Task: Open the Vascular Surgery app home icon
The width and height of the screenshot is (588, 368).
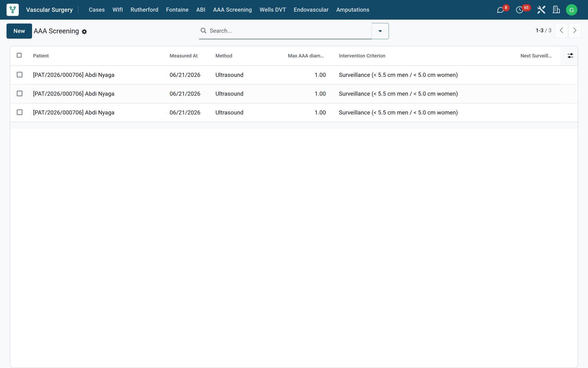Action: [x=12, y=10]
